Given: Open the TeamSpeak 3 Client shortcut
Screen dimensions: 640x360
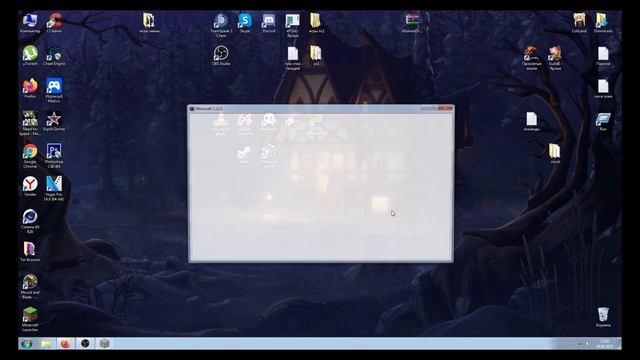Looking at the screenshot, I should click(221, 25).
